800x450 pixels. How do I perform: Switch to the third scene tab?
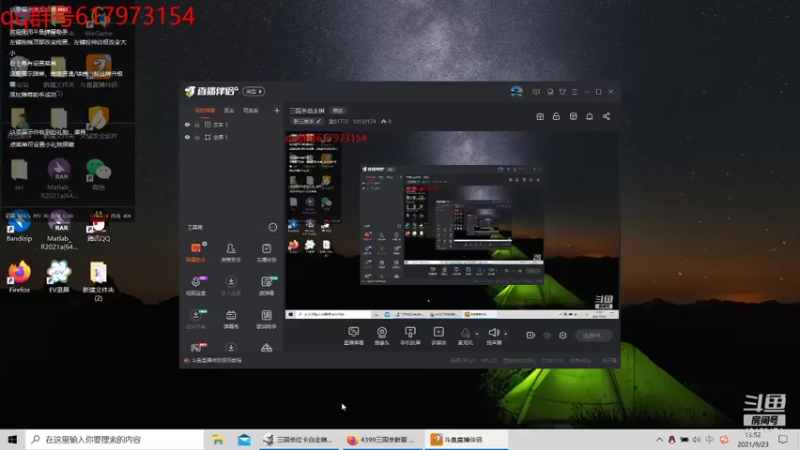tap(251, 110)
